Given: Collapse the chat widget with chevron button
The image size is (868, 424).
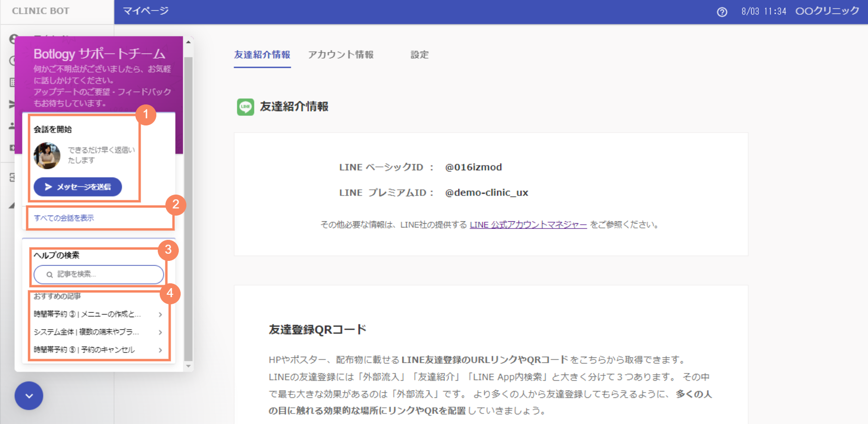Looking at the screenshot, I should (29, 396).
